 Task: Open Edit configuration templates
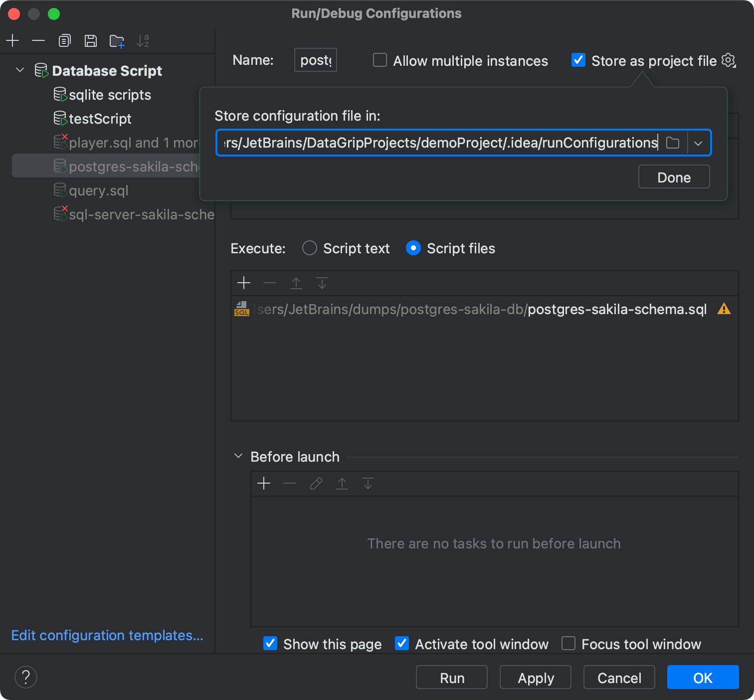[107, 635]
